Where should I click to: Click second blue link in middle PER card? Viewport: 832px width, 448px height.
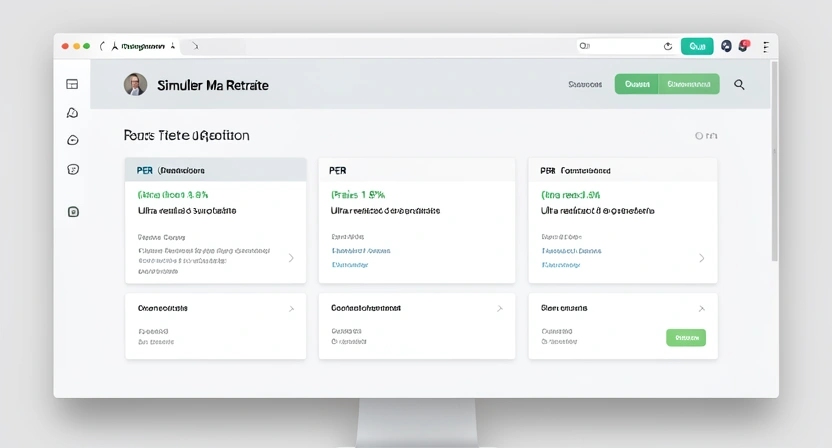pyautogui.click(x=350, y=264)
